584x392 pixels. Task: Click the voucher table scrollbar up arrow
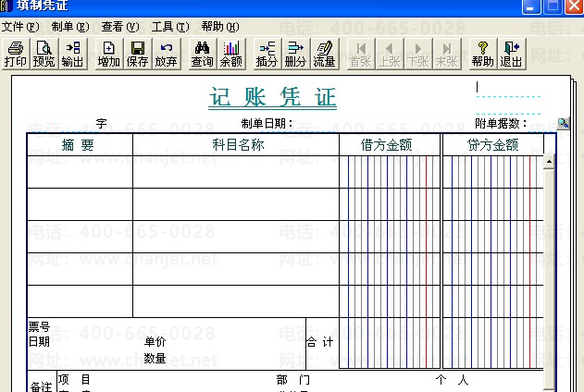pos(549,162)
